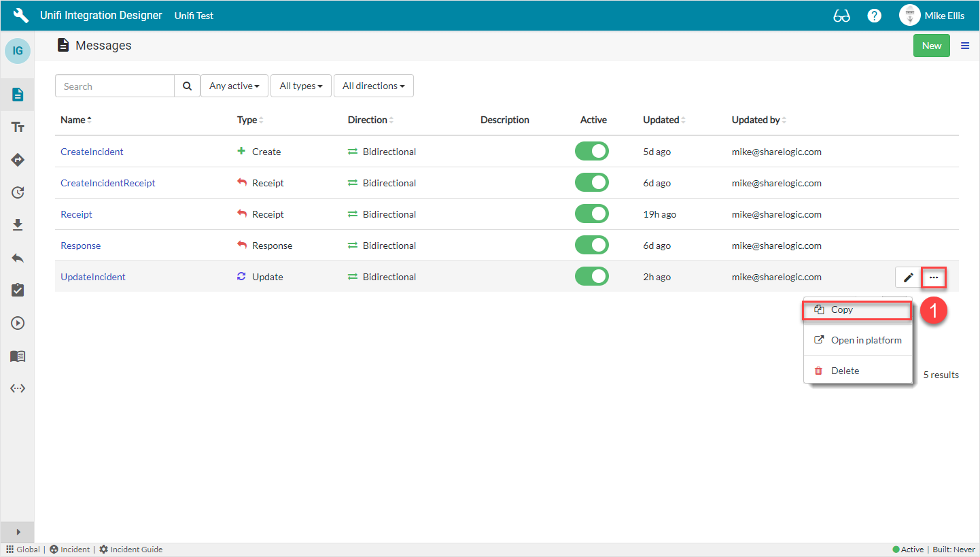
Task: Open the 'All directions' filter dropdown
Action: [374, 86]
